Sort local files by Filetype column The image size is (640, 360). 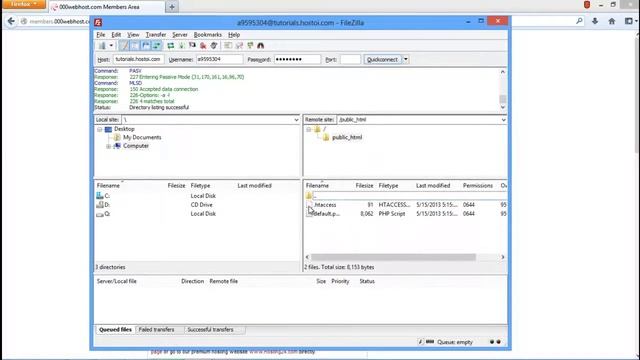(200, 186)
